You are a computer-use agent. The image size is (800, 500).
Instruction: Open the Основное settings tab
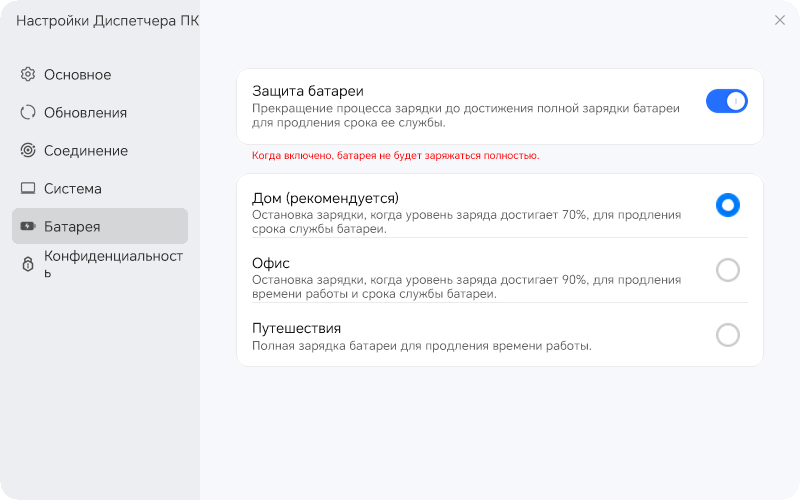click(77, 75)
